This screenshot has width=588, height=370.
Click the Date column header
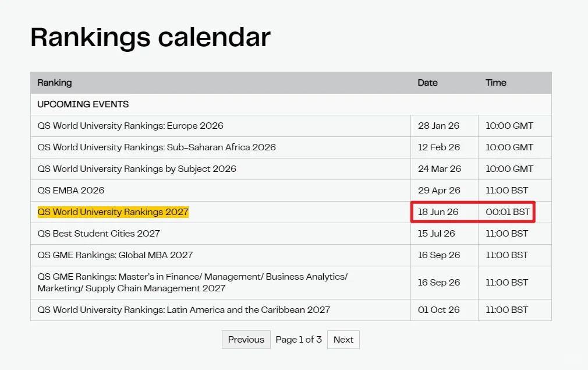pos(427,83)
